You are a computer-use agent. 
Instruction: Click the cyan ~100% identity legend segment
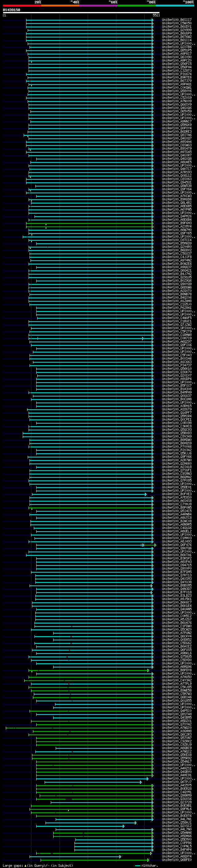coord(175,6)
